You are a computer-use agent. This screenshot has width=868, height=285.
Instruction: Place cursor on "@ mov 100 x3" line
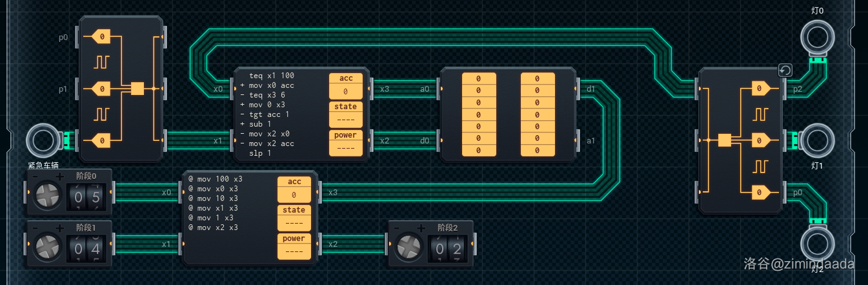pyautogui.click(x=216, y=179)
